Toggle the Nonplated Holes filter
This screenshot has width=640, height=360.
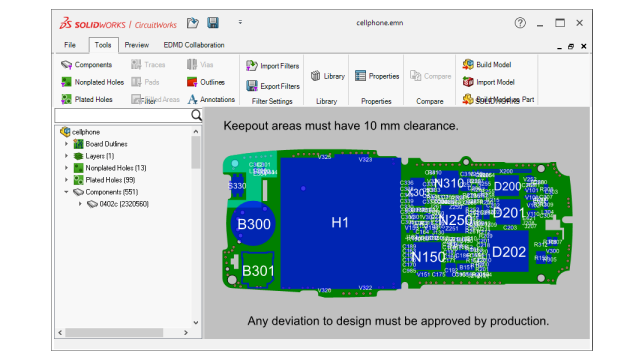92,82
